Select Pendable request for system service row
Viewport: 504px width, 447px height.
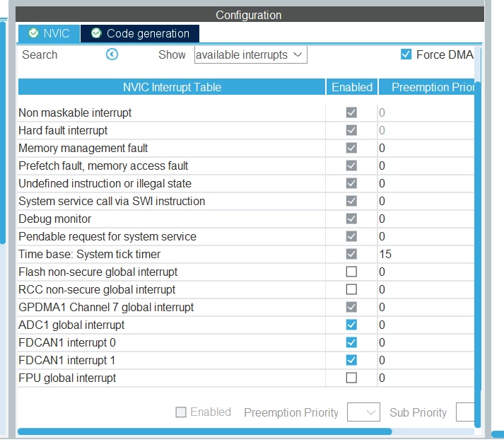click(x=246, y=237)
